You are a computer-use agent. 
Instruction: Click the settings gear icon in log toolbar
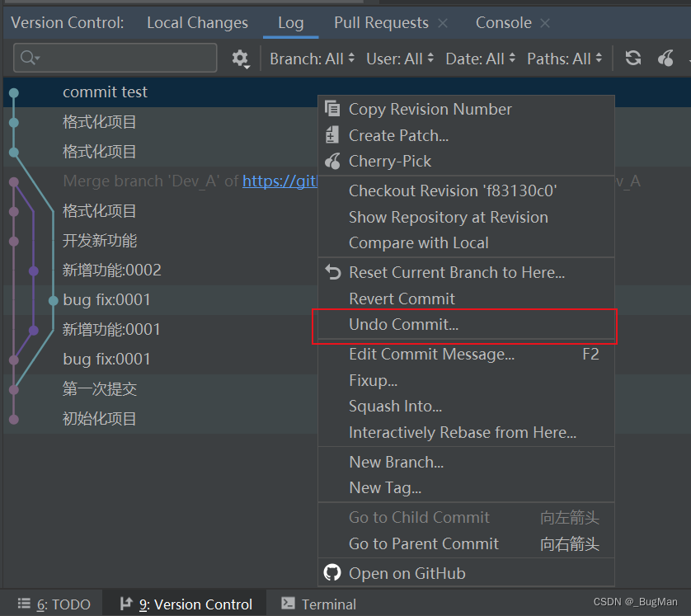(240, 58)
